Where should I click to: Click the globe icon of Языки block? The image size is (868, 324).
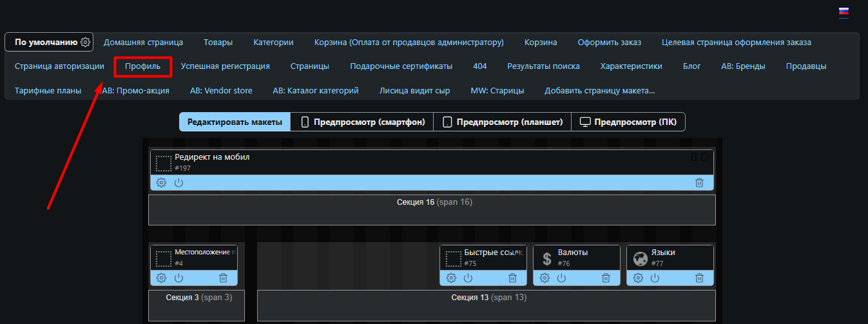640,259
